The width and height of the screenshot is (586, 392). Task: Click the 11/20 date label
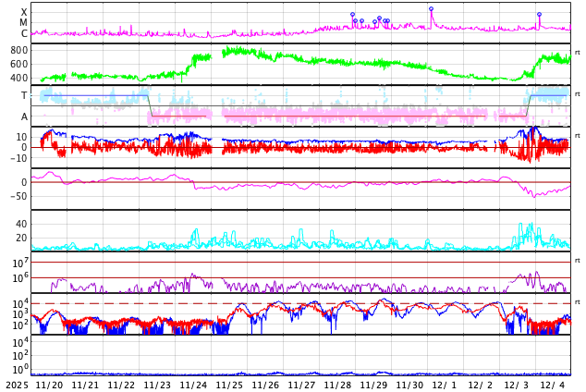(x=49, y=385)
